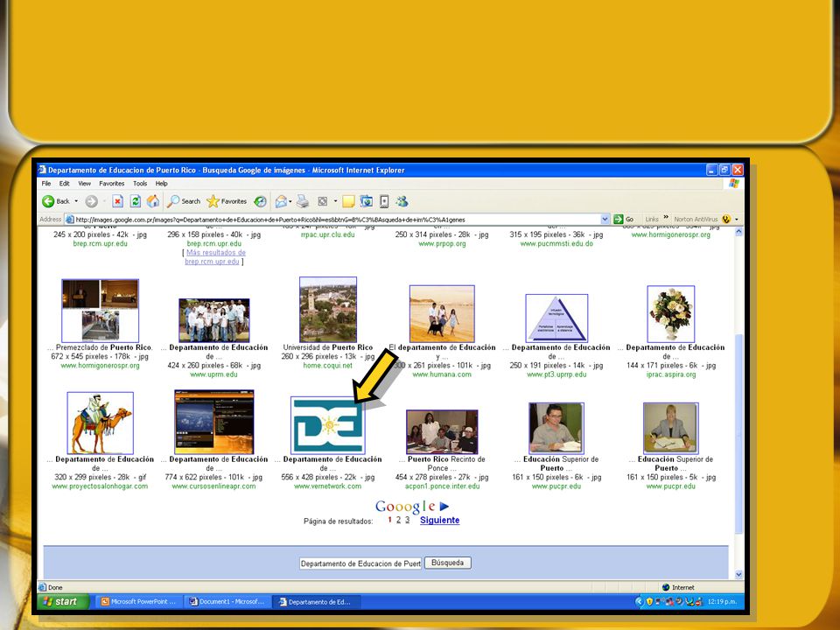Click the www.humana.com text
The width and height of the screenshot is (840, 630).
(442, 374)
